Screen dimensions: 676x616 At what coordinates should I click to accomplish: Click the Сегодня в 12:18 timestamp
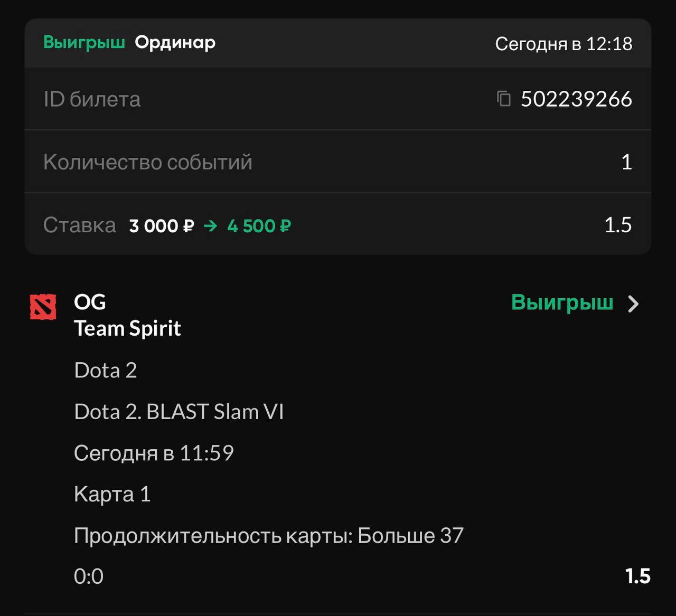(564, 44)
